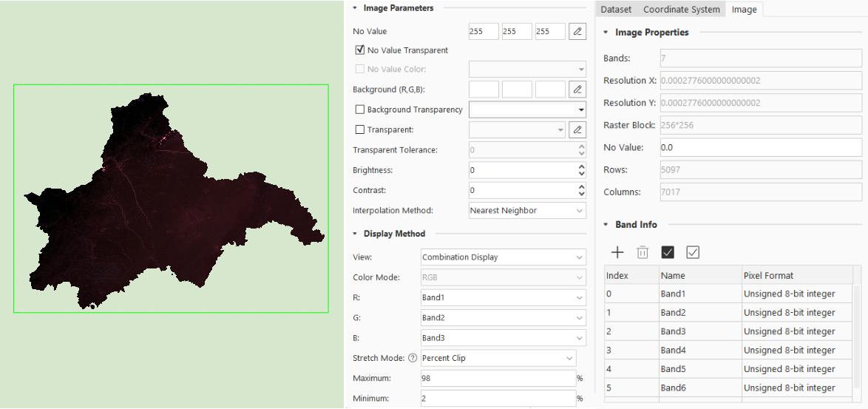868x409 pixels.
Task: Switch to the Dataset tab
Action: coord(616,10)
